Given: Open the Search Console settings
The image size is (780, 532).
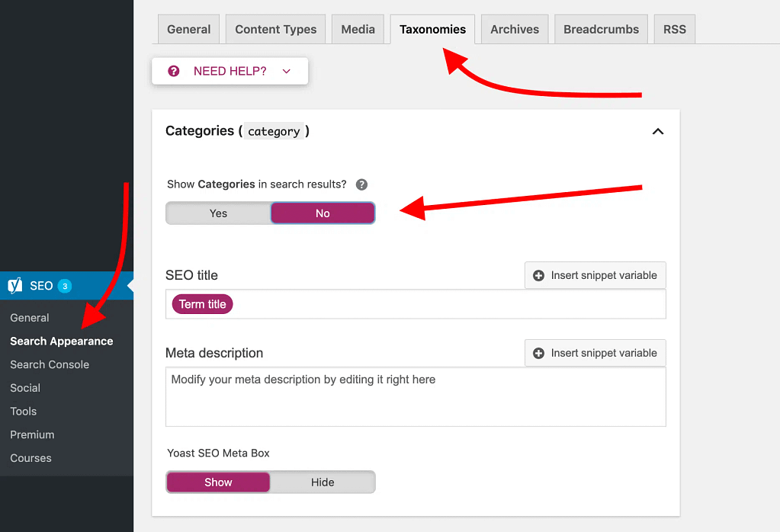Looking at the screenshot, I should tap(49, 364).
